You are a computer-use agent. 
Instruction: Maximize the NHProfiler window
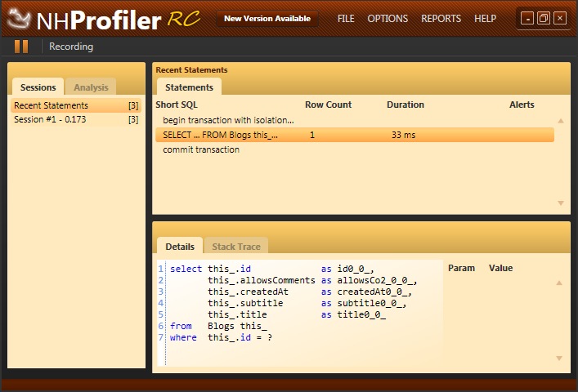(x=544, y=18)
